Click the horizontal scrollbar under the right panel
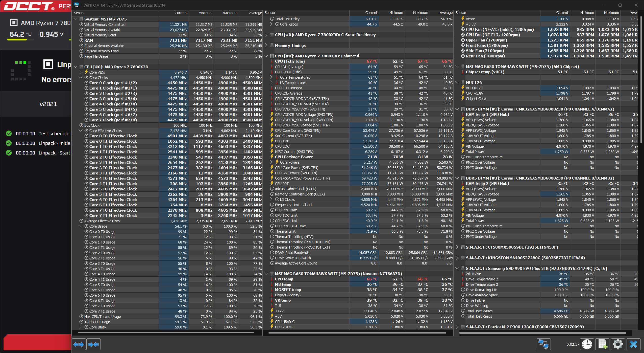The height and width of the screenshot is (353, 644). (542, 333)
